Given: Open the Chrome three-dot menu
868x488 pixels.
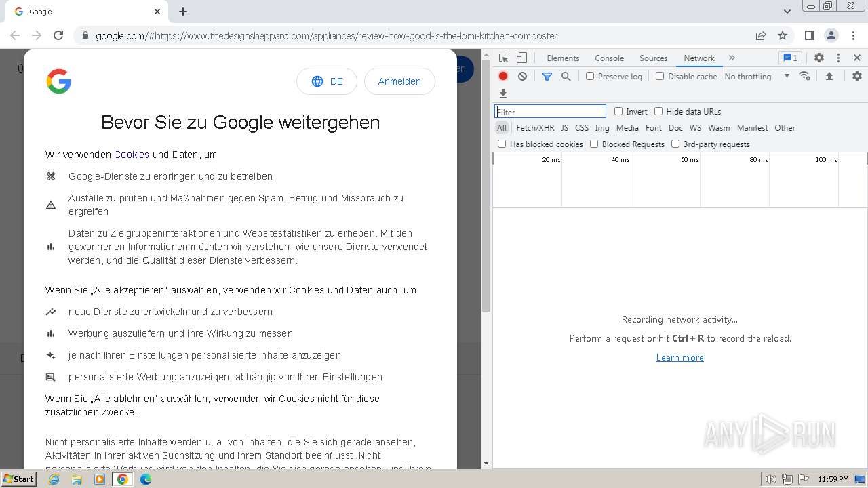Looking at the screenshot, I should click(x=852, y=35).
